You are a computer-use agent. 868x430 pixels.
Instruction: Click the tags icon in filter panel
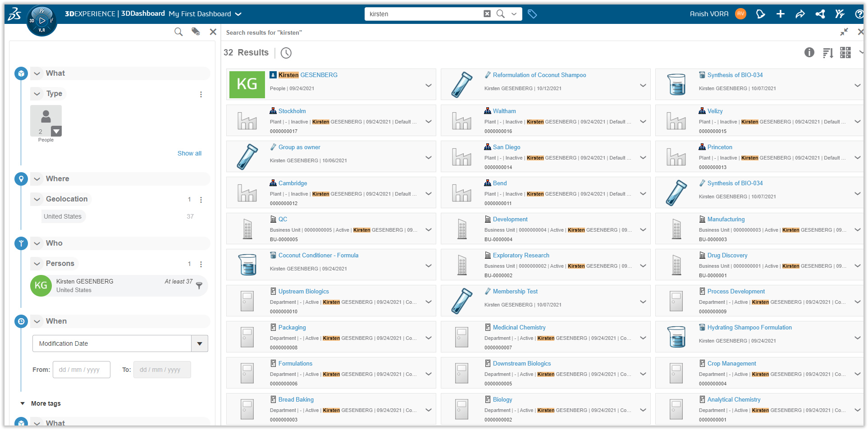tap(196, 32)
